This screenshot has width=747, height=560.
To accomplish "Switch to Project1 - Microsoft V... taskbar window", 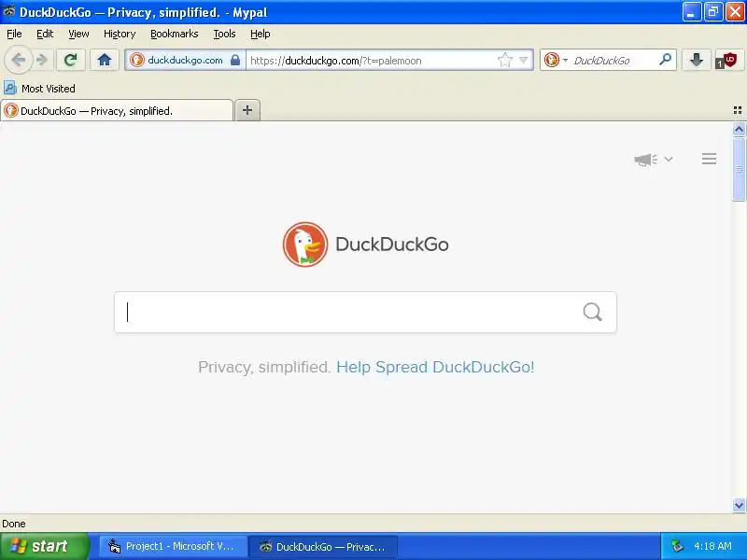I will [174, 546].
